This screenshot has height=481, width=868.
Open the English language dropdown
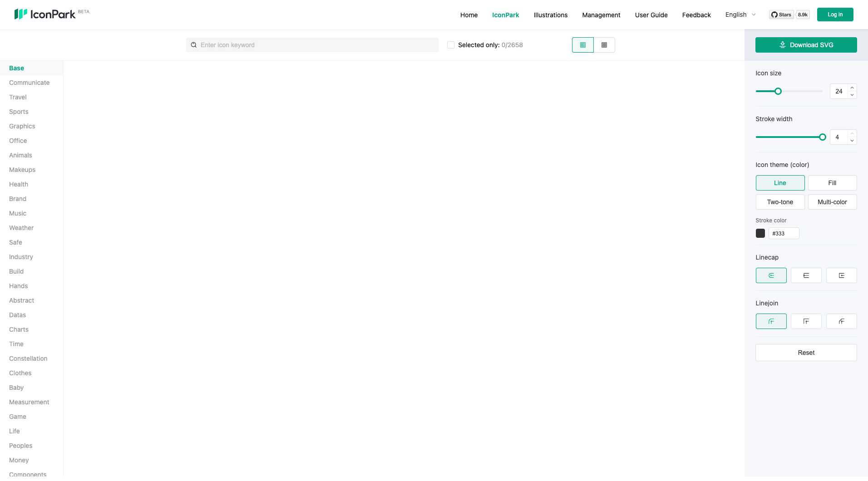[x=740, y=14]
